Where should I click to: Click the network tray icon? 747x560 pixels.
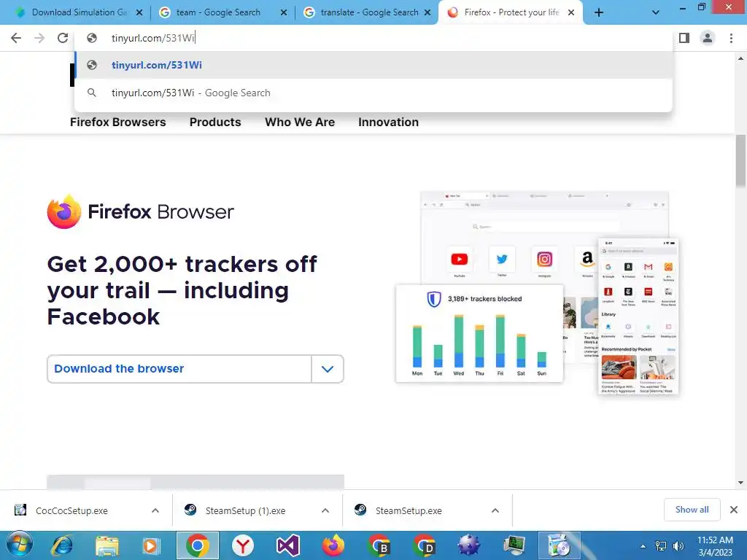[x=661, y=546]
